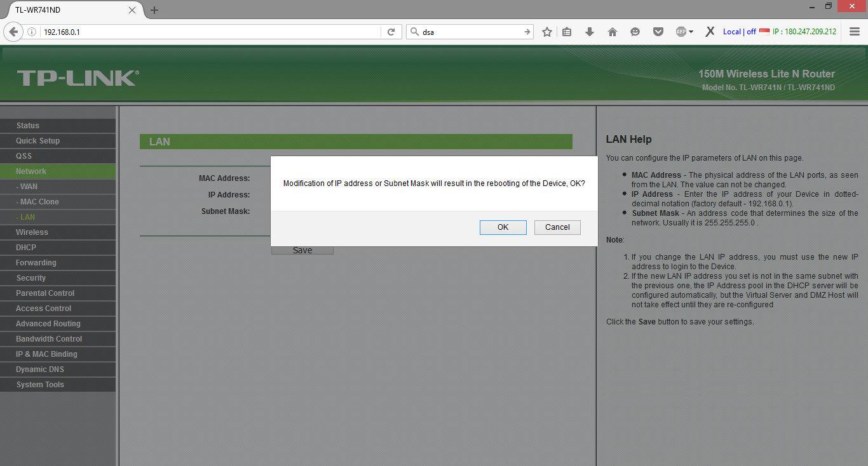The image size is (868, 466).
Task: Click the smiley face toolbar icon
Action: tap(635, 32)
